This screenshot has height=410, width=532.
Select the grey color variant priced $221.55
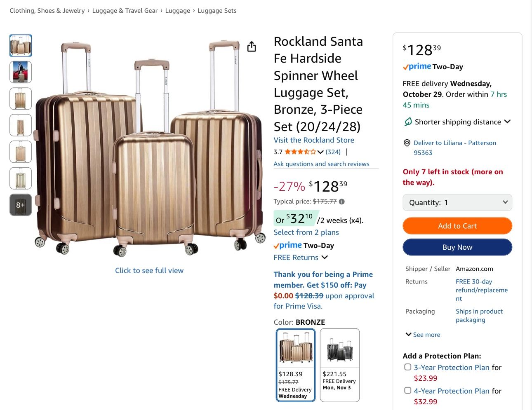point(339,365)
